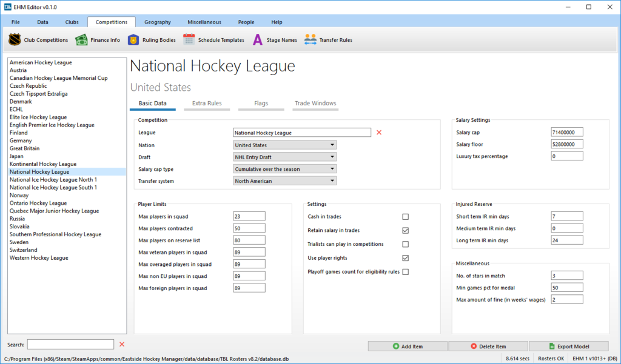Click the EHM Editor app icon in the title bar
The image size is (621, 364).
point(7,7)
